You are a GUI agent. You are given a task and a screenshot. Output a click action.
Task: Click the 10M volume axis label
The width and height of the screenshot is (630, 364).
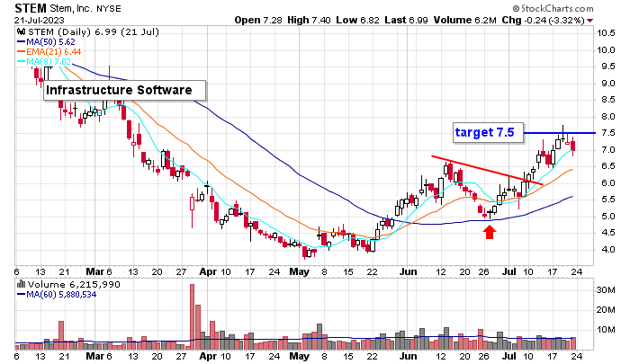[x=607, y=330]
